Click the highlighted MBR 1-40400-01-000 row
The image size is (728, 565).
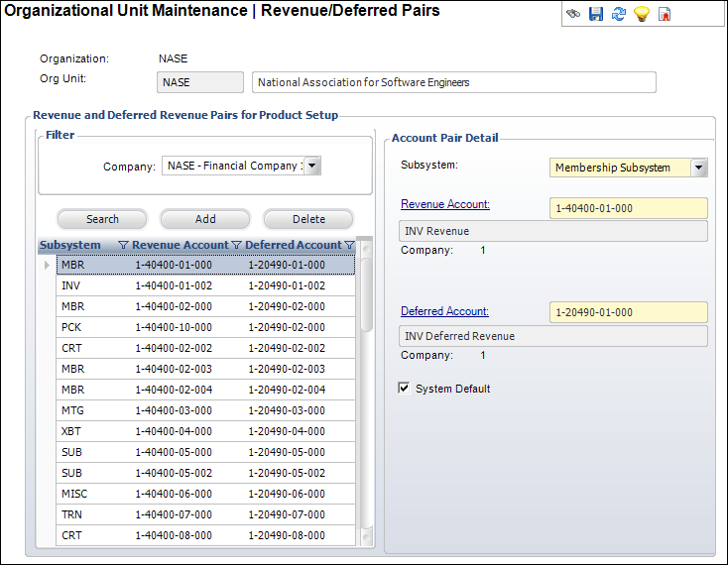tap(205, 265)
